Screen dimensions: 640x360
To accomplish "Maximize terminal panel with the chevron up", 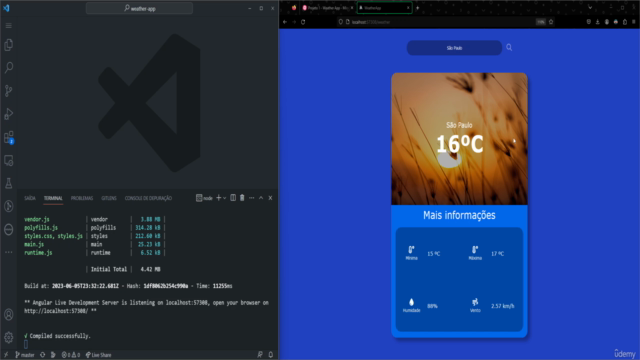I will pyautogui.click(x=261, y=198).
